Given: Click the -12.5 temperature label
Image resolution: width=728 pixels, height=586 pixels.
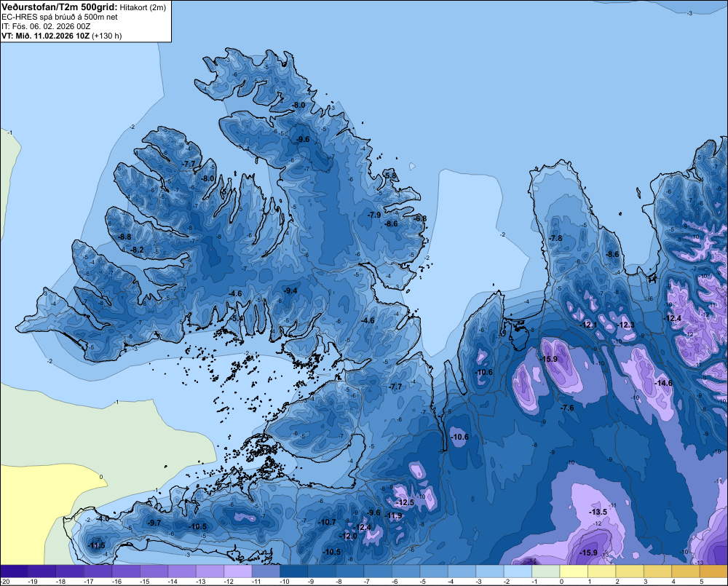Looking at the screenshot, I should tap(404, 503).
